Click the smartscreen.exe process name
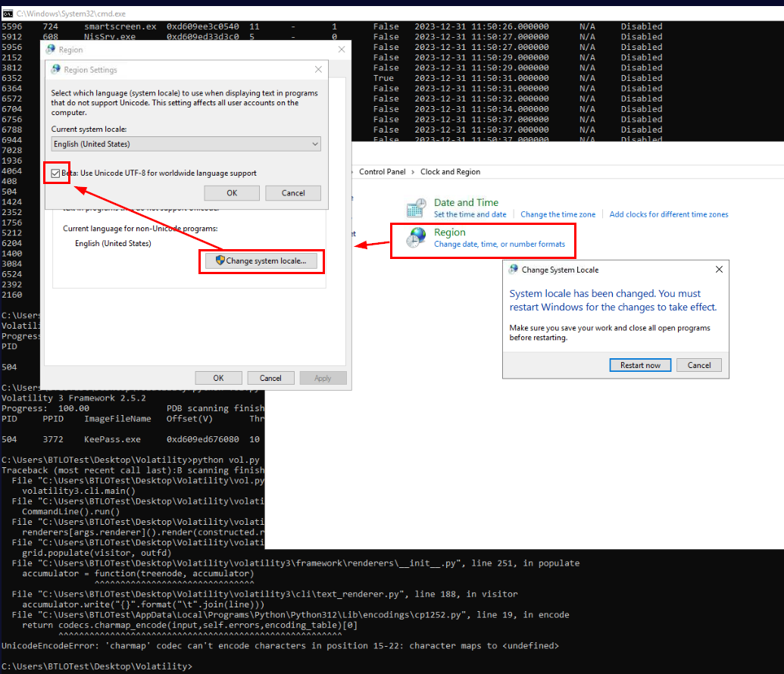This screenshot has height=674, width=784. coord(120,27)
